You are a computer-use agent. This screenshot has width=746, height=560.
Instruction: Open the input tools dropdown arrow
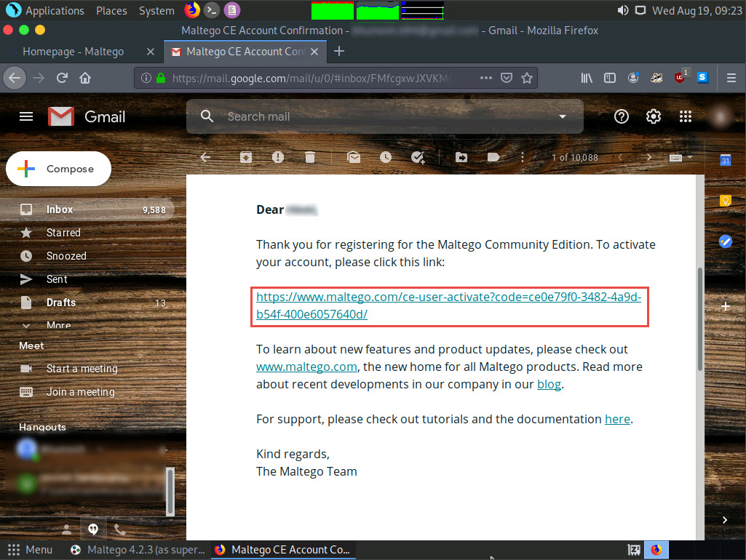tap(690, 157)
